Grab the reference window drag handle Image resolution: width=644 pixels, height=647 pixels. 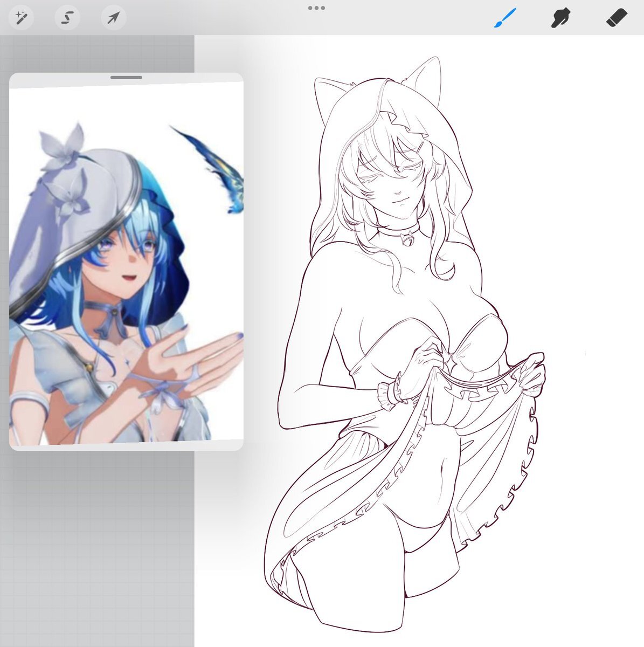pyautogui.click(x=127, y=78)
